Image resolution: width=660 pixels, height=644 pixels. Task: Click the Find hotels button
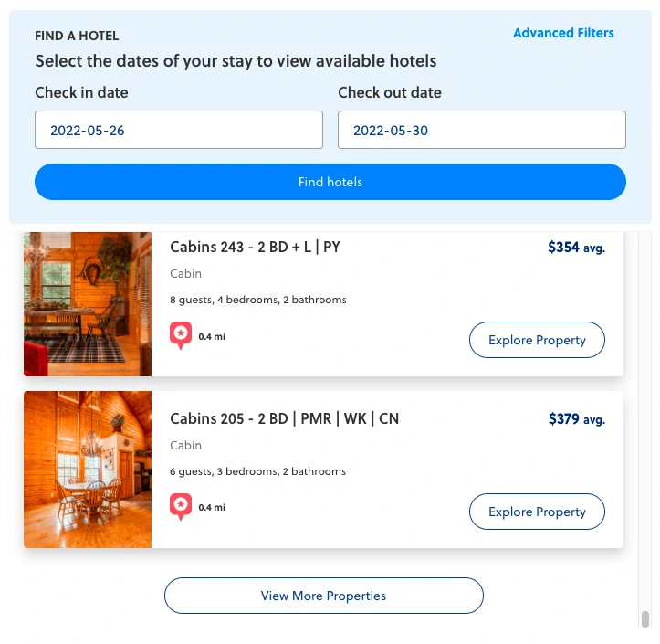click(330, 182)
